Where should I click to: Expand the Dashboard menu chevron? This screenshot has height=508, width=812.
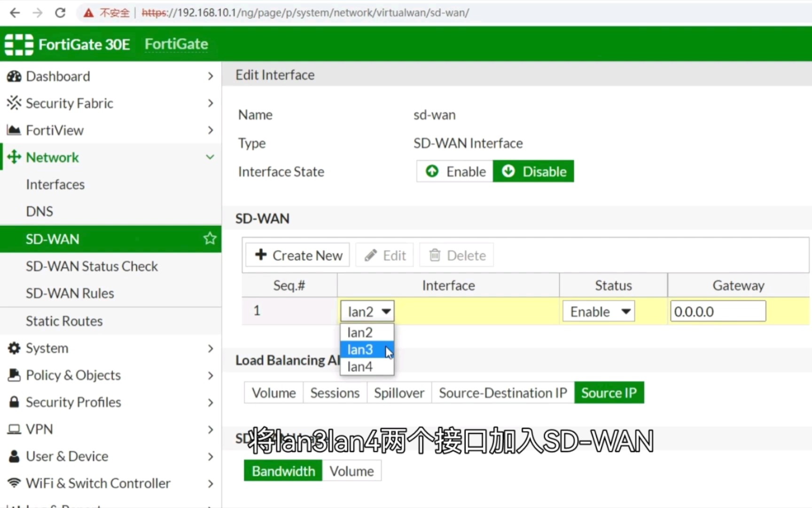tap(210, 76)
